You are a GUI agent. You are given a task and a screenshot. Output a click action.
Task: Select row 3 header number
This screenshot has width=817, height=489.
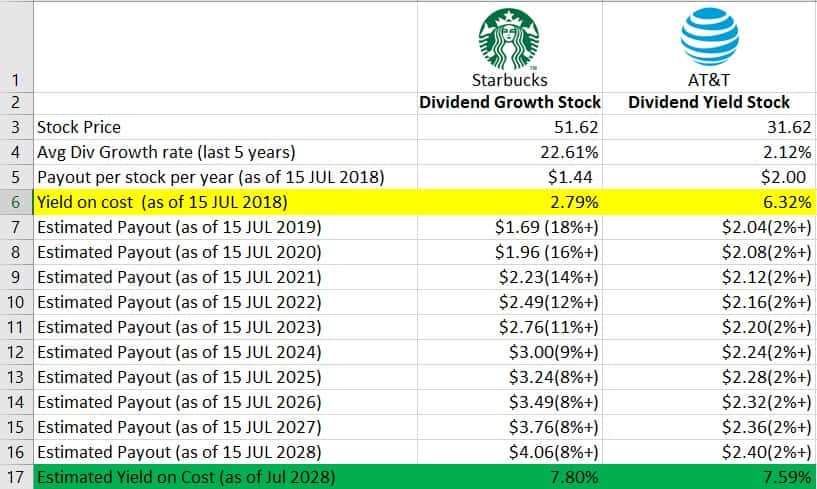pos(16,128)
